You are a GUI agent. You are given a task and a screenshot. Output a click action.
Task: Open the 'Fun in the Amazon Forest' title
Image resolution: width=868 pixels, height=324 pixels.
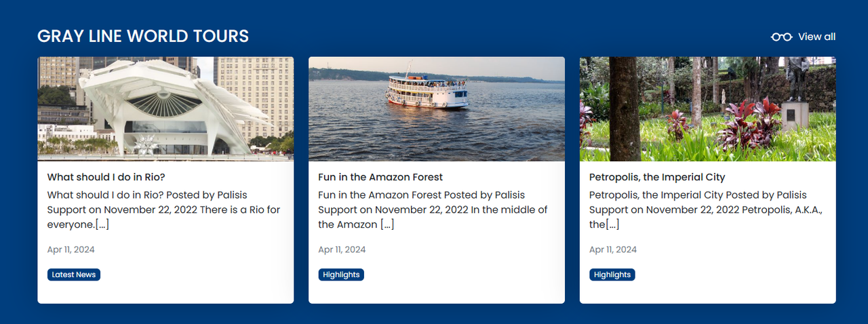point(380,177)
